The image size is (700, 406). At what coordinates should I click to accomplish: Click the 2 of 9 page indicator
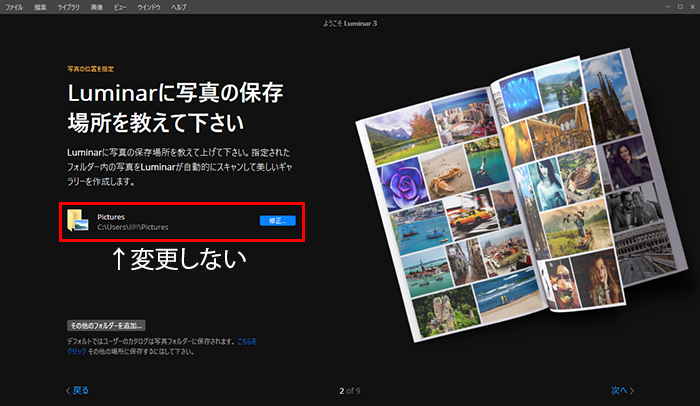[350, 391]
